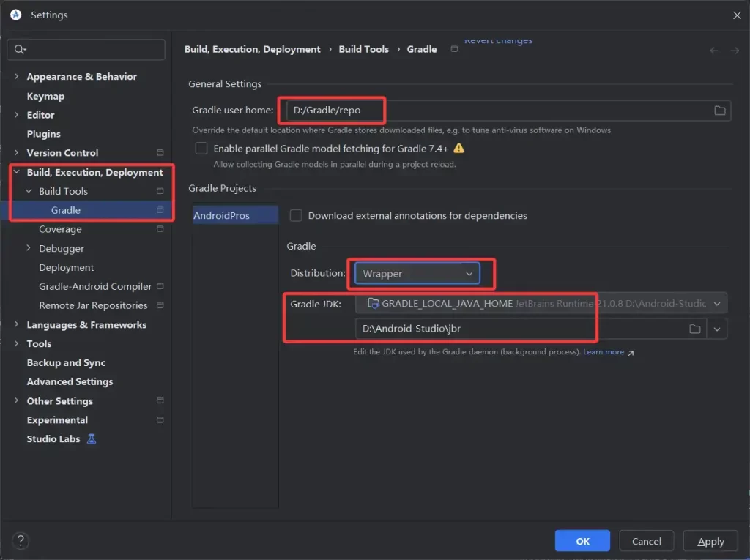Screen dimensions: 750x560
Task: Click the Learn more link
Action: click(604, 352)
